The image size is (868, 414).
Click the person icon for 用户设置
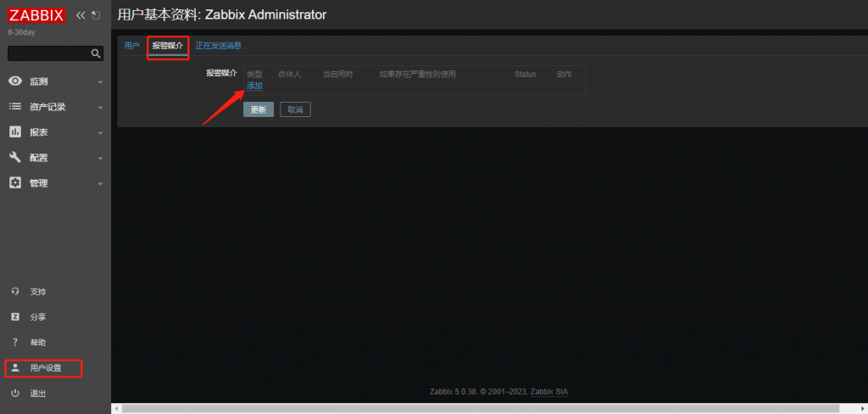pyautogui.click(x=15, y=367)
